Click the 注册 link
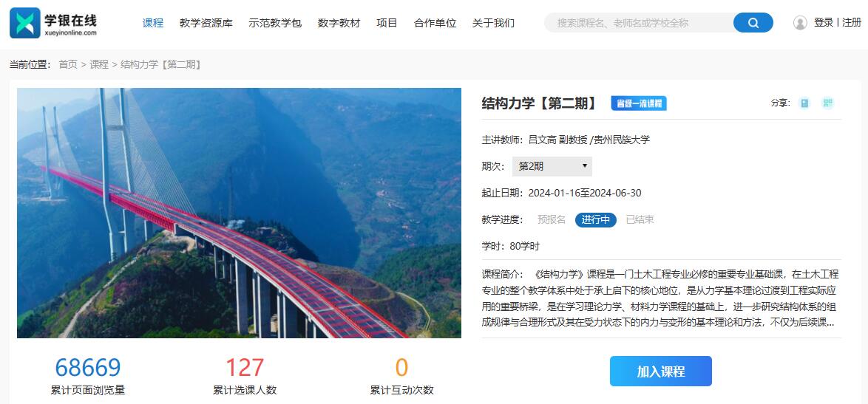 click(x=852, y=23)
